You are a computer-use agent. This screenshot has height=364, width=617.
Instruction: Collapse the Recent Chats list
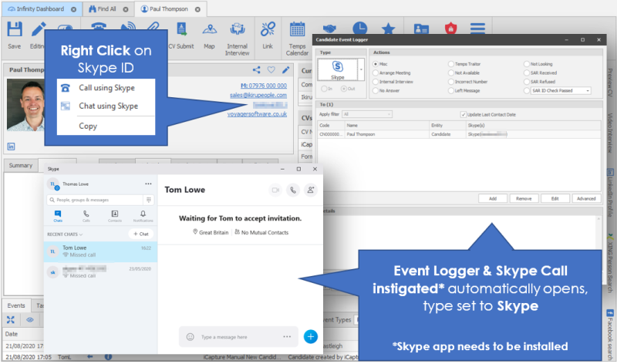[x=80, y=233]
